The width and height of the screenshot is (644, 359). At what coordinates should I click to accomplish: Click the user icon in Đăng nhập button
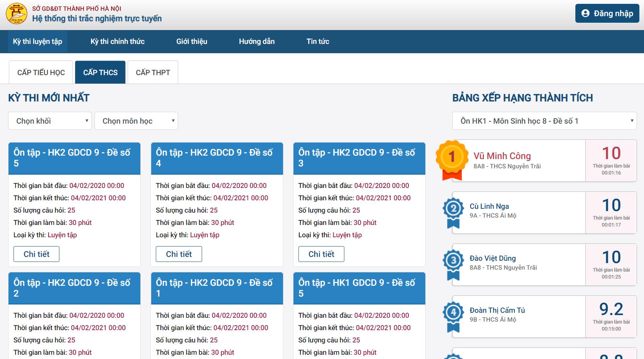click(x=585, y=13)
